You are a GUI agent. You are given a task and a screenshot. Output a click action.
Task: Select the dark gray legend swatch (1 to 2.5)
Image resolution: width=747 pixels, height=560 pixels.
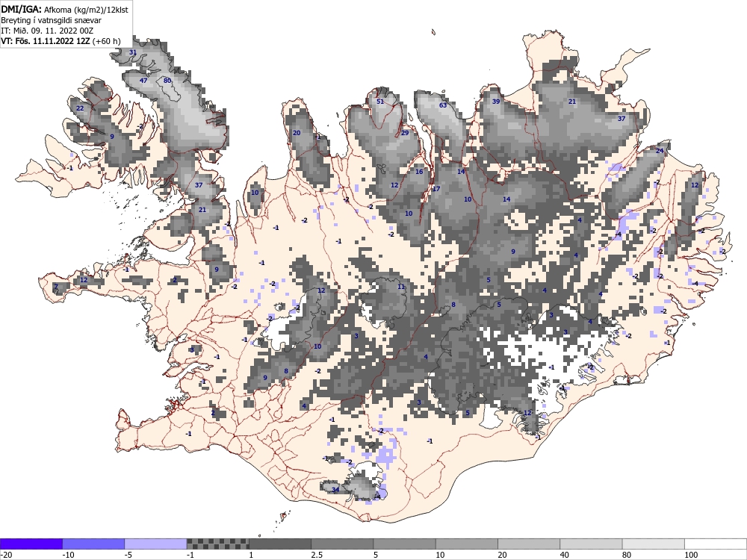coord(280,544)
